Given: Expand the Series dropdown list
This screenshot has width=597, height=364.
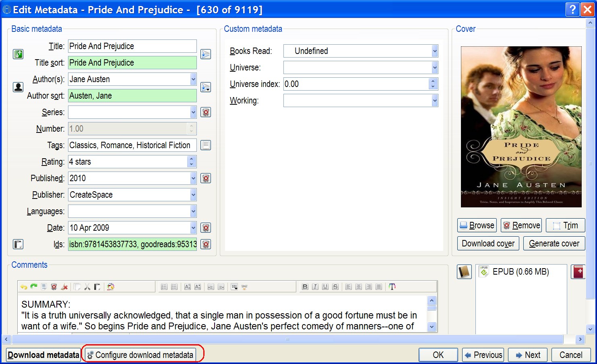Looking at the screenshot, I should 193,112.
